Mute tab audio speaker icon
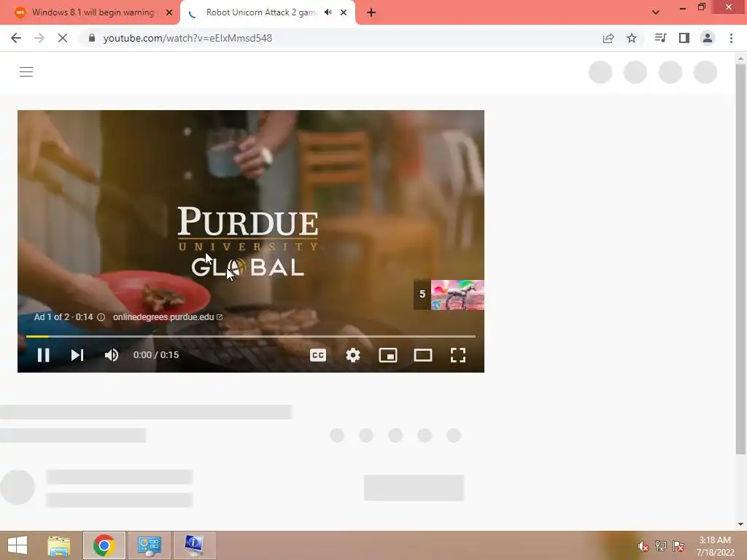Viewport: 747px width, 560px height. (x=328, y=12)
